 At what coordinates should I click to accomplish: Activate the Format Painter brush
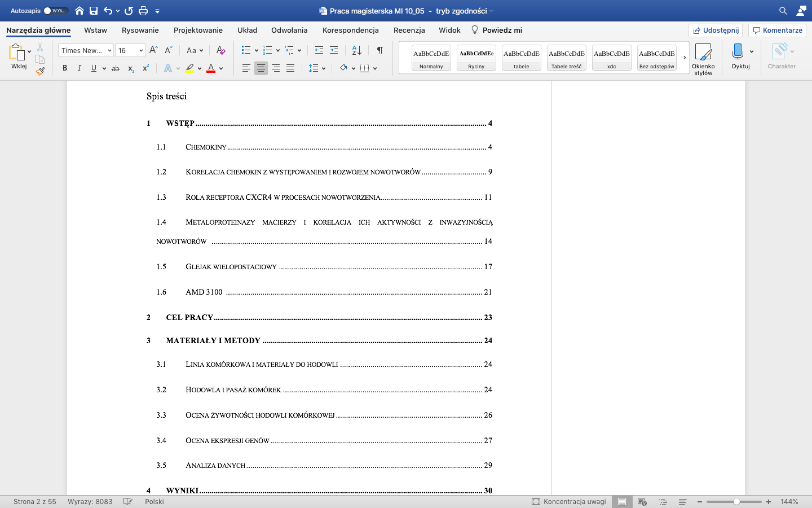coord(40,71)
